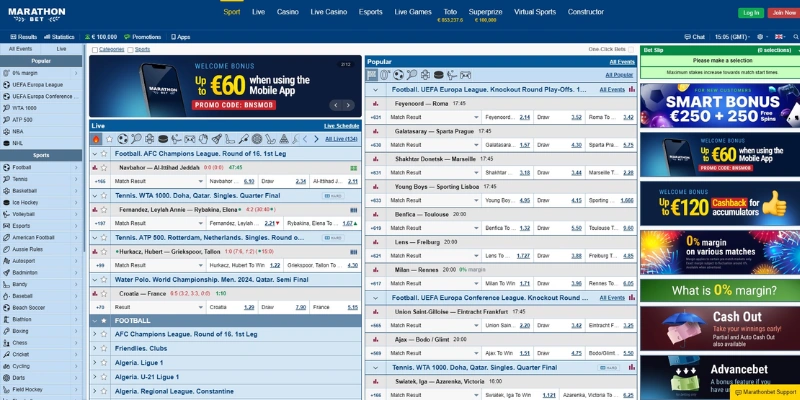This screenshot has height=400, width=800.
Task: Favorite AFC Champions League live header star
Action: [104, 153]
